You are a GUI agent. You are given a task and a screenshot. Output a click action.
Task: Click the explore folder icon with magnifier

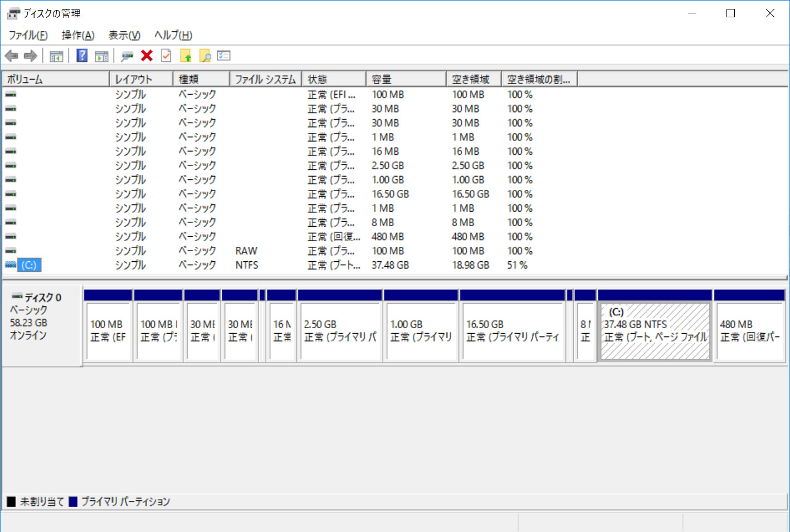pyautogui.click(x=205, y=55)
